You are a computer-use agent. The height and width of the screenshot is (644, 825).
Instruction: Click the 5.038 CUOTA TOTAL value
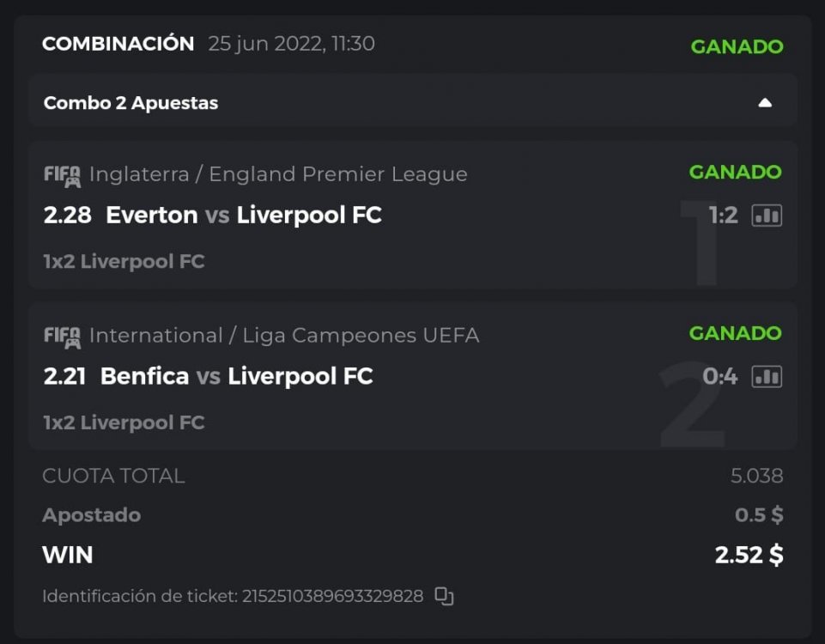pos(756,476)
